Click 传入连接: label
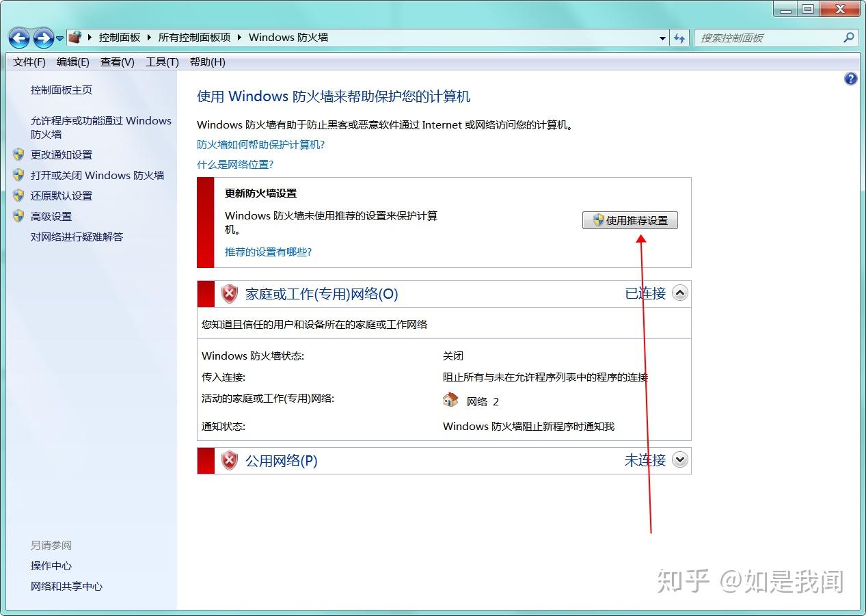The image size is (866, 616). (224, 377)
